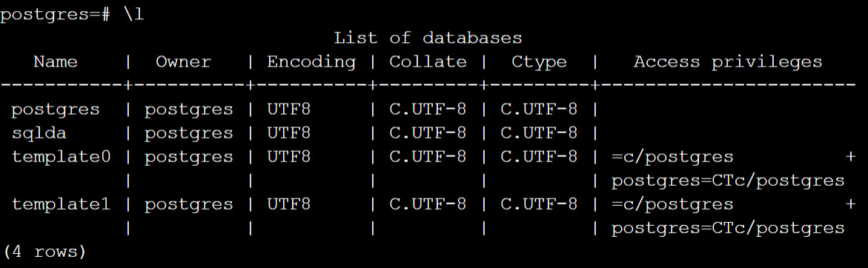Click the Ctype value in template1 row
The height and width of the screenshot is (268, 868).
[539, 204]
